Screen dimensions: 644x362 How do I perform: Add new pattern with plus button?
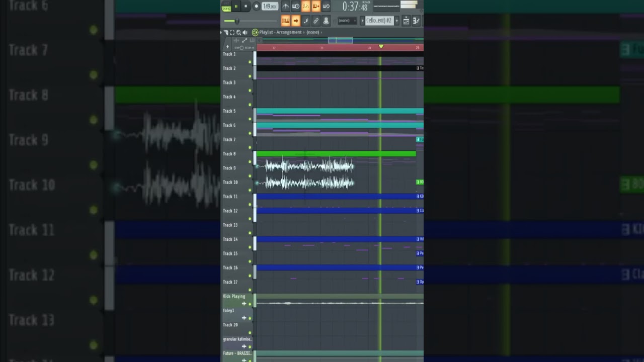396,21
